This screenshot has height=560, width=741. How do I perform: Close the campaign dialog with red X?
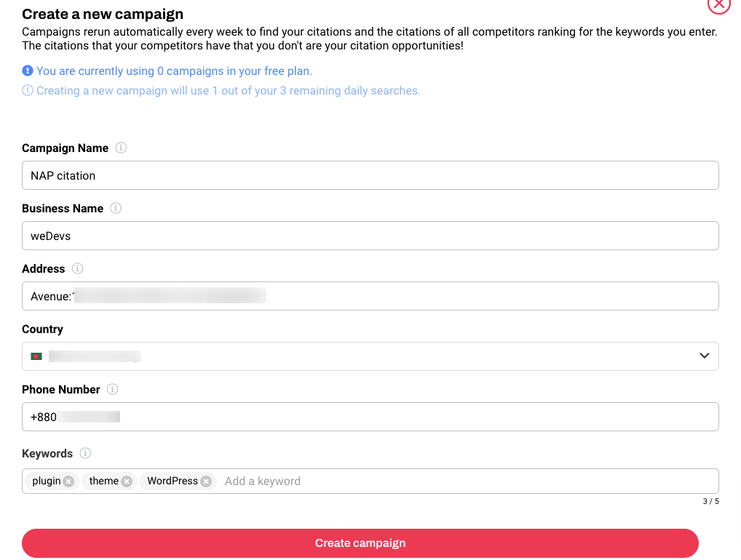(718, 4)
